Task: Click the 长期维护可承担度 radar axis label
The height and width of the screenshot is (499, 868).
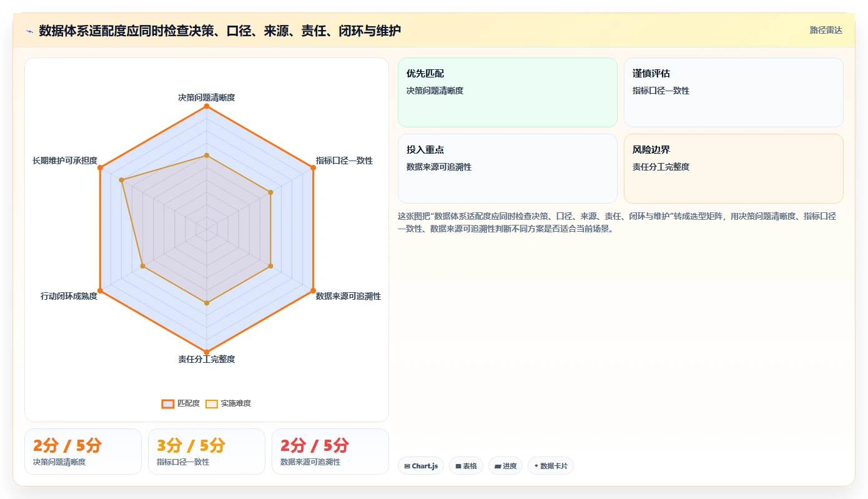Action: (x=65, y=161)
